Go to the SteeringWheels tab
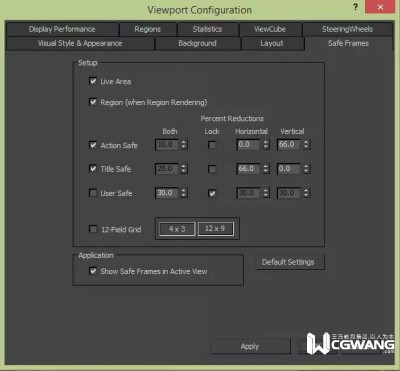The image size is (400, 371). click(347, 29)
